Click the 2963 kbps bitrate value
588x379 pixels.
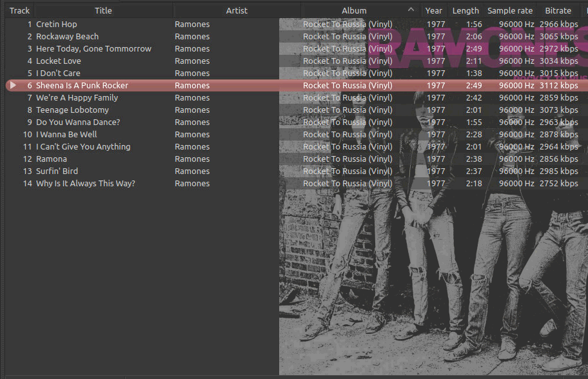point(559,122)
